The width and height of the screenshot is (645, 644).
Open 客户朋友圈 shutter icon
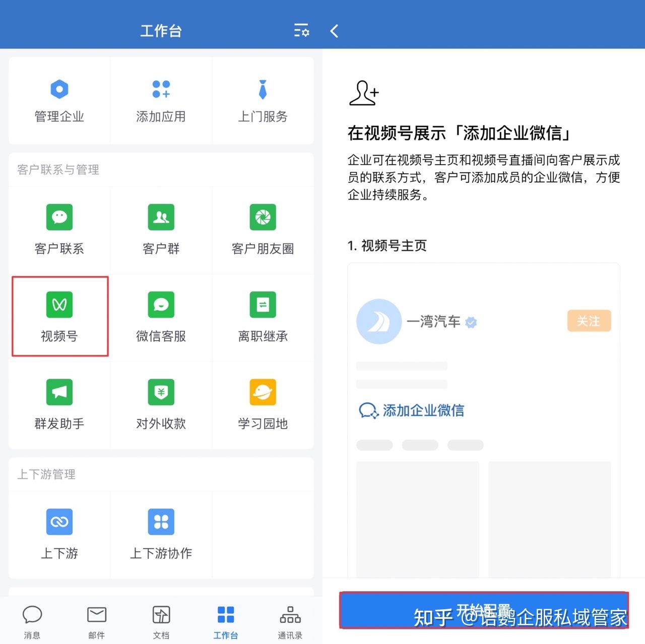pyautogui.click(x=263, y=217)
